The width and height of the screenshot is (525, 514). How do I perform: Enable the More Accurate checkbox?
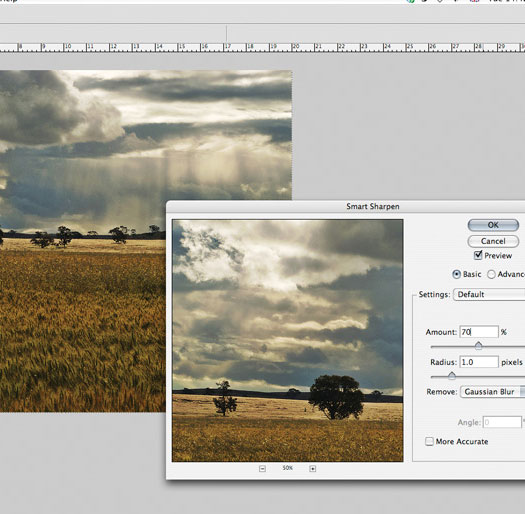[x=429, y=442]
